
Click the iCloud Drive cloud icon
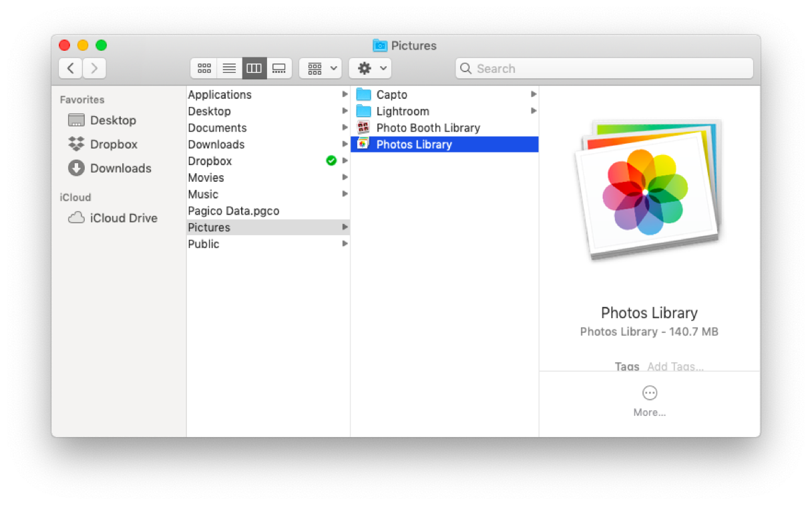pos(77,218)
